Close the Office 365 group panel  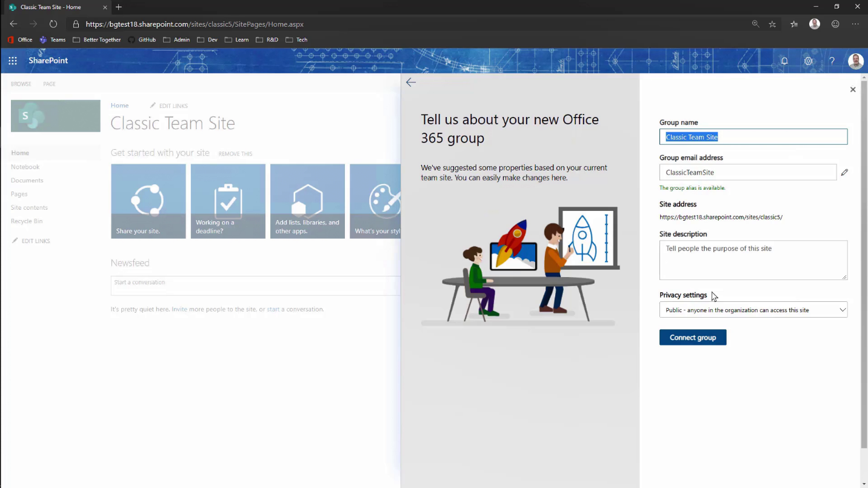853,89
